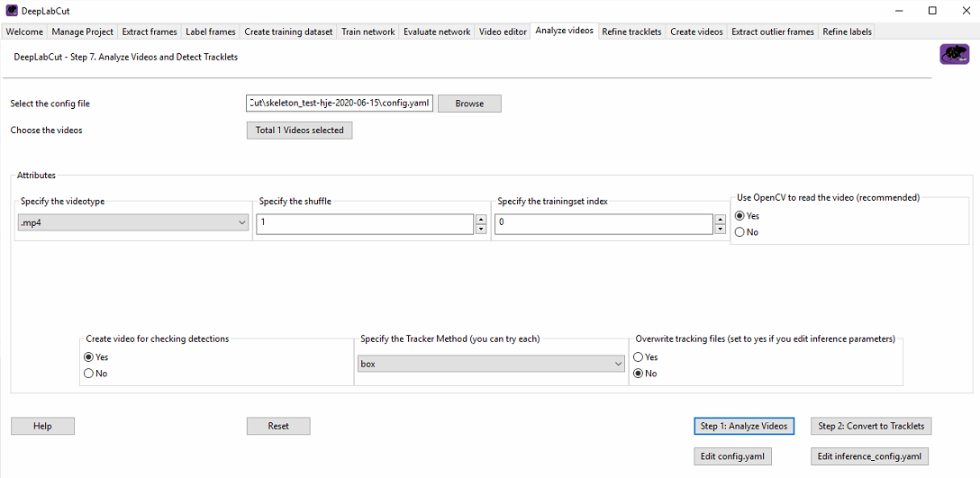Go to the Extract frames tab
This screenshot has width=980, height=478.
click(150, 32)
